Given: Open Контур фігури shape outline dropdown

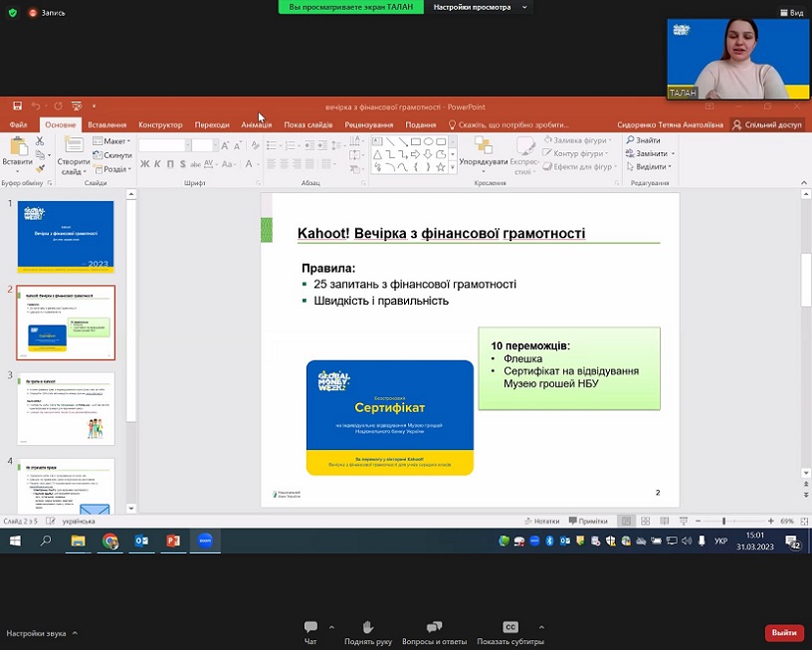Looking at the screenshot, I should point(575,153).
